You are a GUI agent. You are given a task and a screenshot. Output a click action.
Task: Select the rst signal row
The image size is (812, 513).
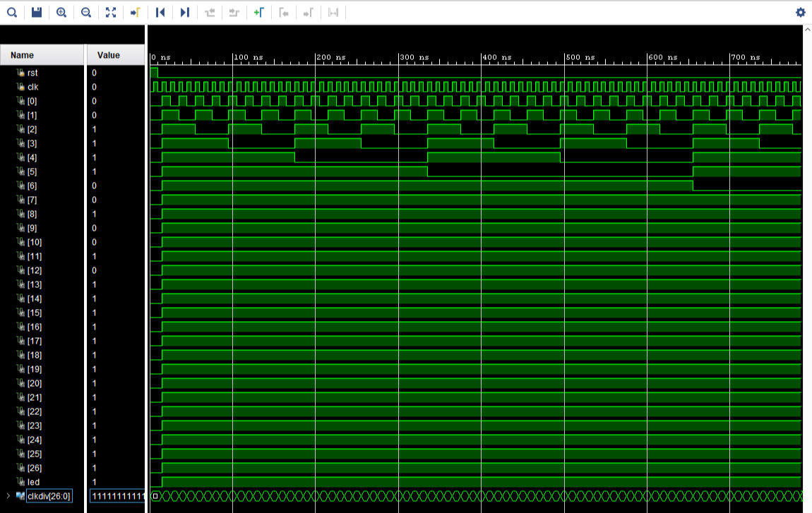pyautogui.click(x=31, y=72)
